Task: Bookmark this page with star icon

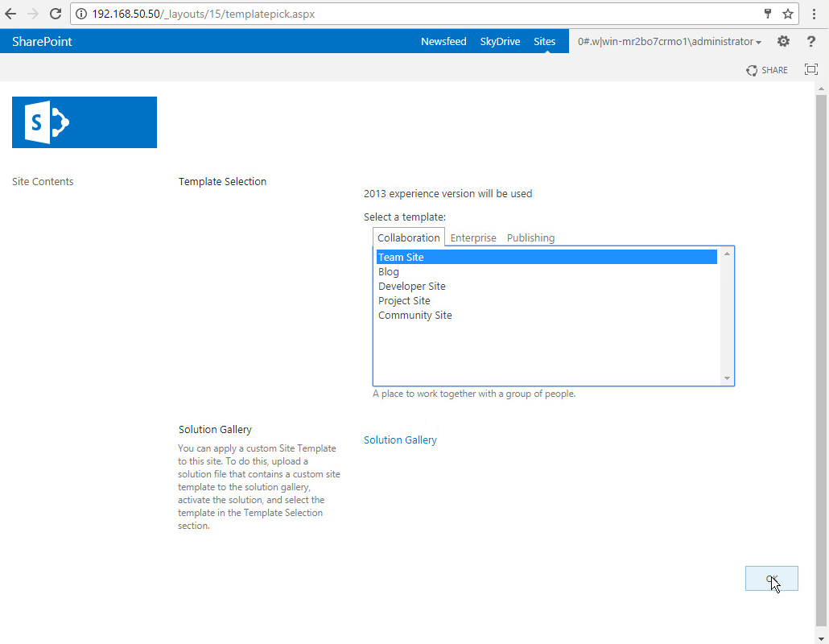Action: 788,14
